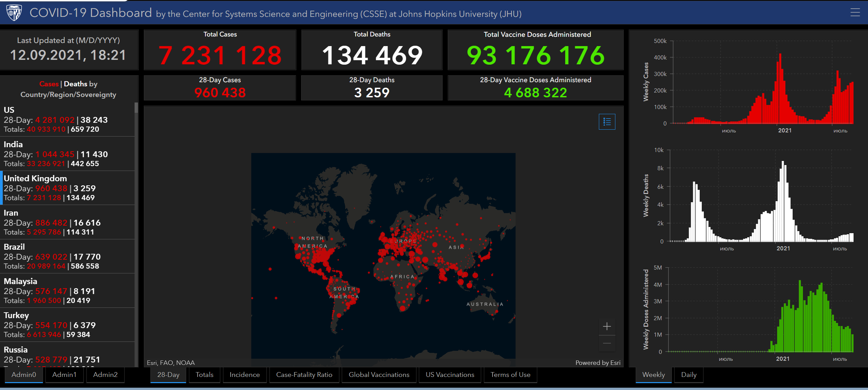The image size is (868, 390).
Task: Switch to the Admin0 tab
Action: tap(24, 375)
